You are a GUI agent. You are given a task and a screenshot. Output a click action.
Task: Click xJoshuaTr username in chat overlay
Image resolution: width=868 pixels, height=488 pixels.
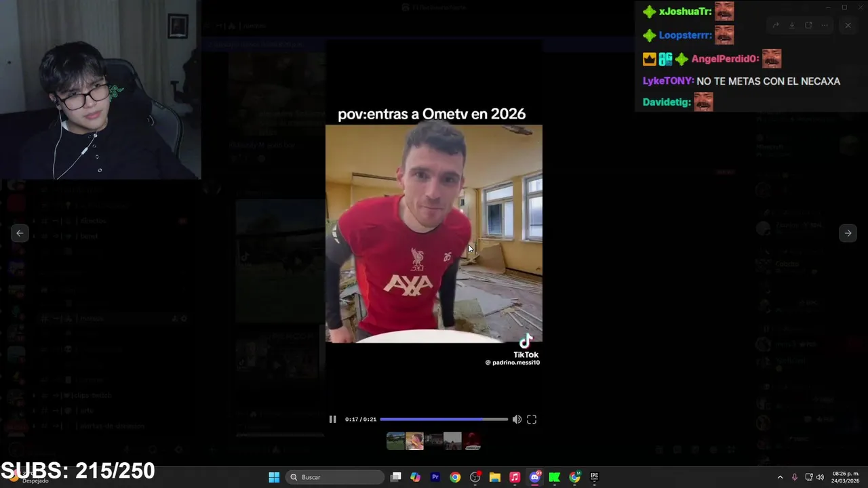(685, 12)
